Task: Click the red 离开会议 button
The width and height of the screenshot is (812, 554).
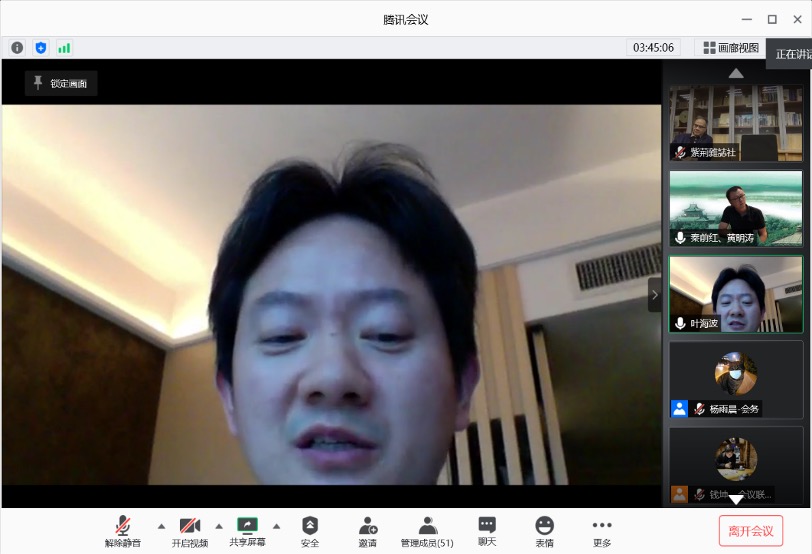Action: click(x=750, y=530)
